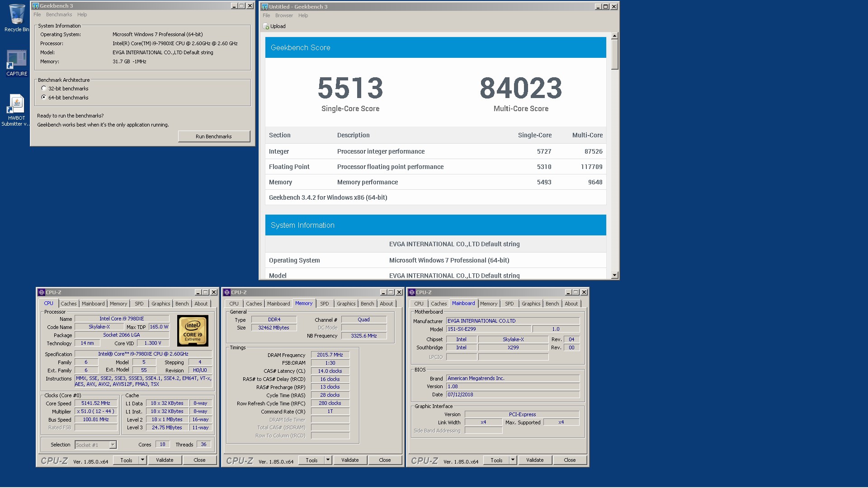Viewport: 868px width, 488px height.
Task: Click scrollbar up arrow in results window
Action: [614, 36]
